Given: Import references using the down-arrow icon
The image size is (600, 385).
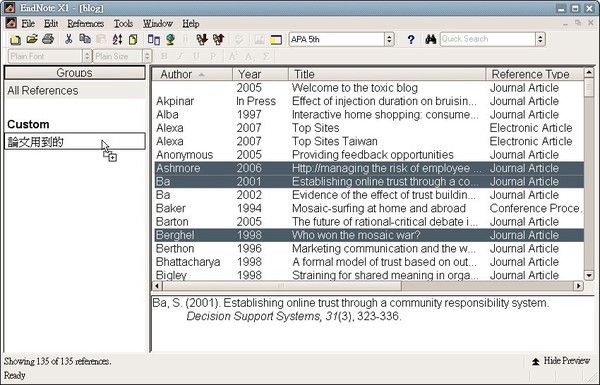Looking at the screenshot, I should coord(202,39).
